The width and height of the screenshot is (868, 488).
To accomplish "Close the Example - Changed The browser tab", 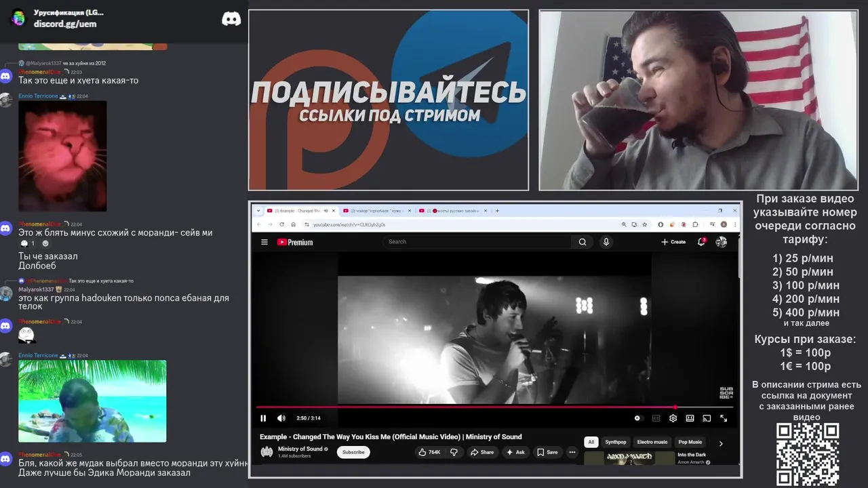I will (x=334, y=211).
